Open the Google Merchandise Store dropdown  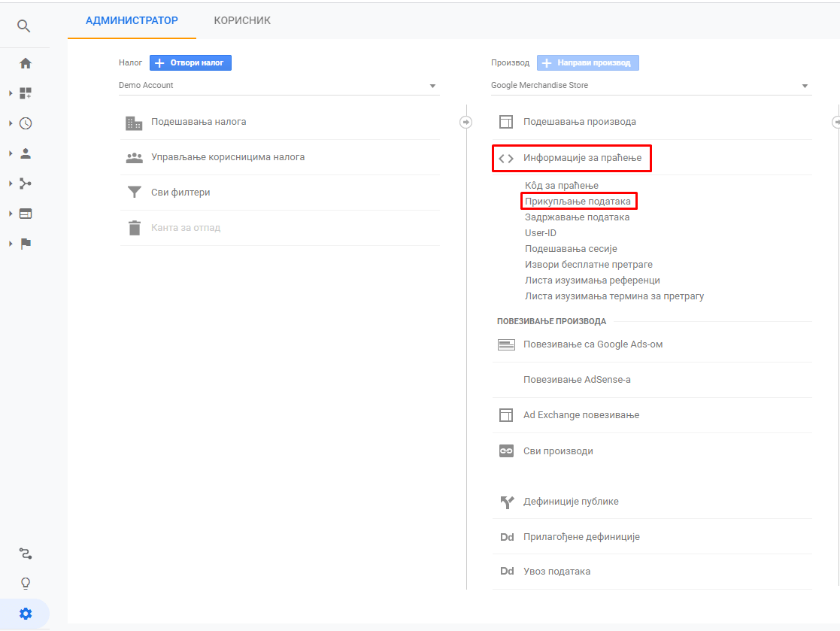coord(651,86)
